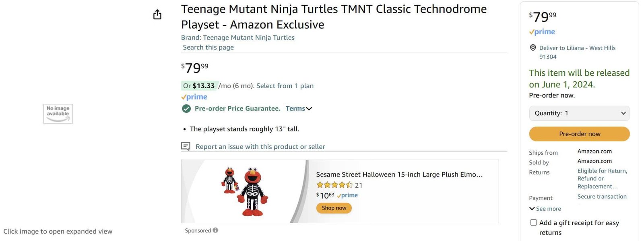Expand the Terms disclosure
644x241 pixels.
pos(299,108)
